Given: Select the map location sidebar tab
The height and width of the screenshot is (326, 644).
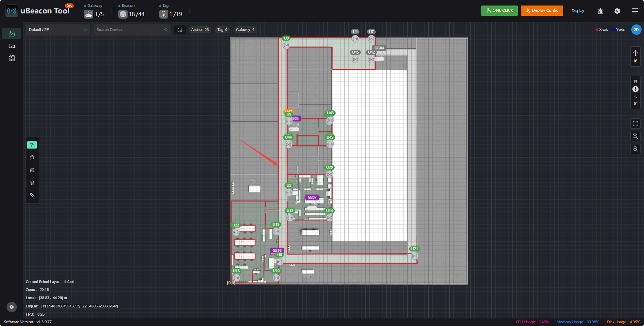Looking at the screenshot, I should 12,33.
